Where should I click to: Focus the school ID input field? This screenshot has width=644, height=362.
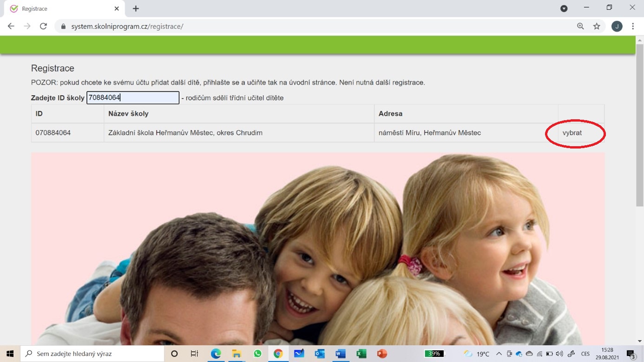click(x=133, y=97)
